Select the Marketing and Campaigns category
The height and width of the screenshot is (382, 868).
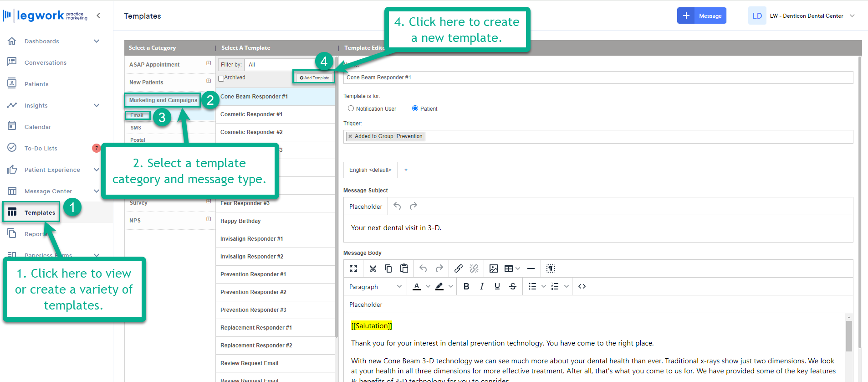click(163, 100)
